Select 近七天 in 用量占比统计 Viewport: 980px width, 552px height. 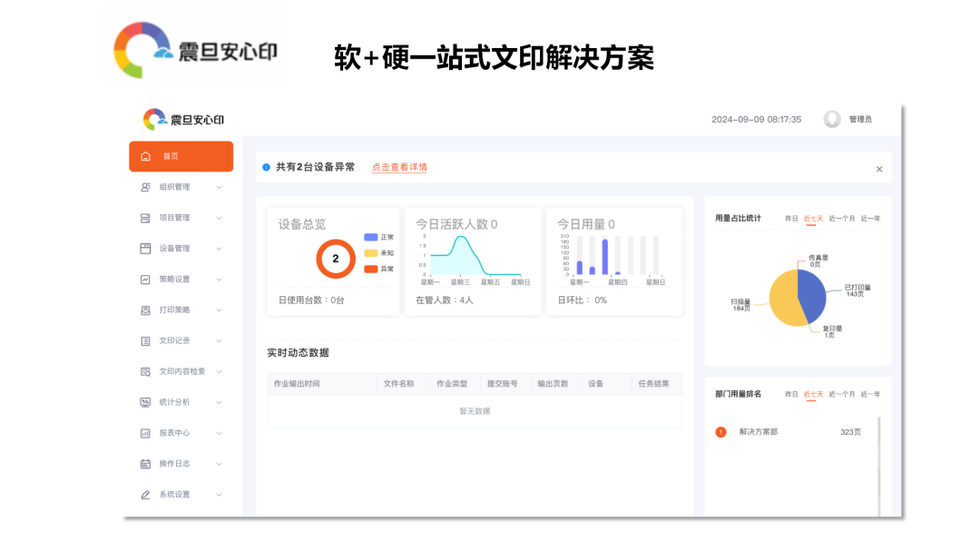click(813, 218)
